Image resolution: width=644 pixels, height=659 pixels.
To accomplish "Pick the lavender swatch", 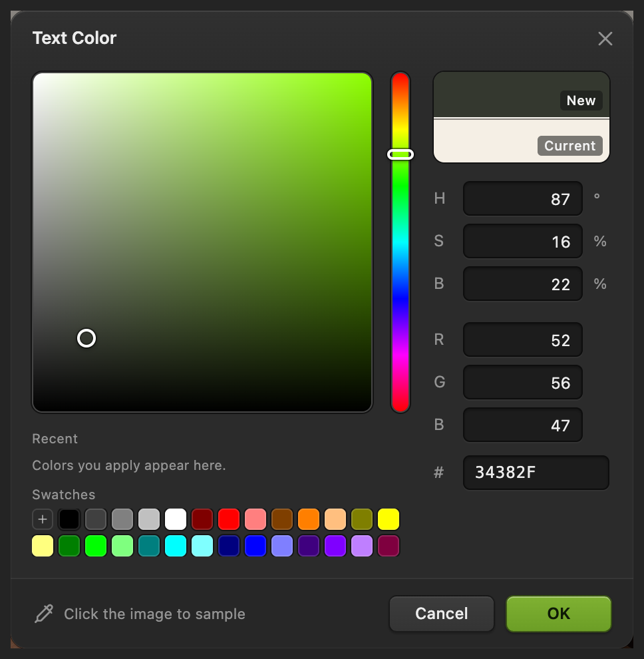I will 362,546.
